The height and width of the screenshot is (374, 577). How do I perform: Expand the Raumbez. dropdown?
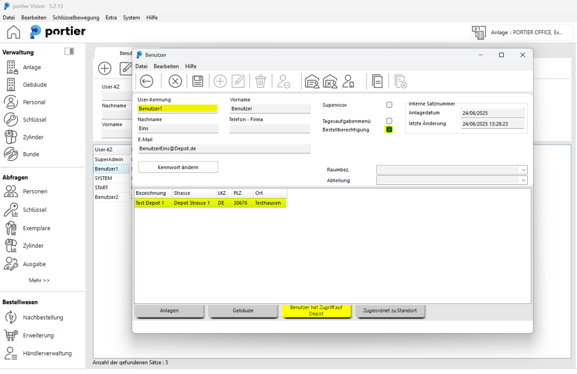452,170
